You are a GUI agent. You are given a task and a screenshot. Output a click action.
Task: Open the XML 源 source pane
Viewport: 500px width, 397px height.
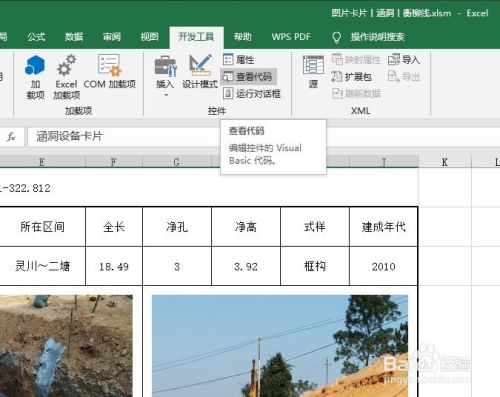[313, 72]
